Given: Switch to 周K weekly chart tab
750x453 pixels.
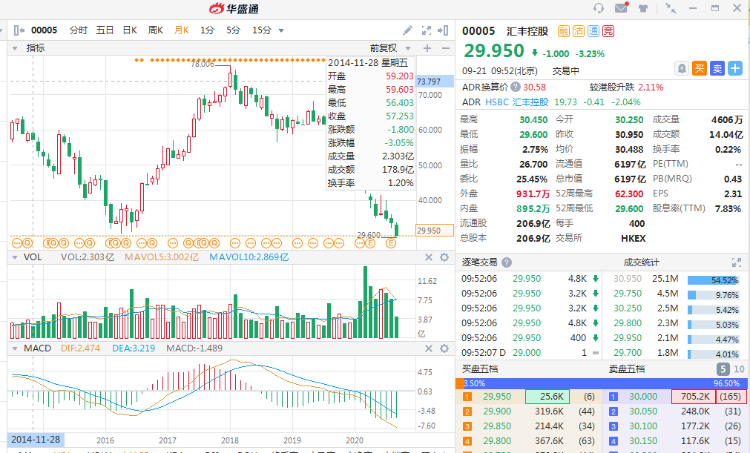Looking at the screenshot, I should point(155,30).
